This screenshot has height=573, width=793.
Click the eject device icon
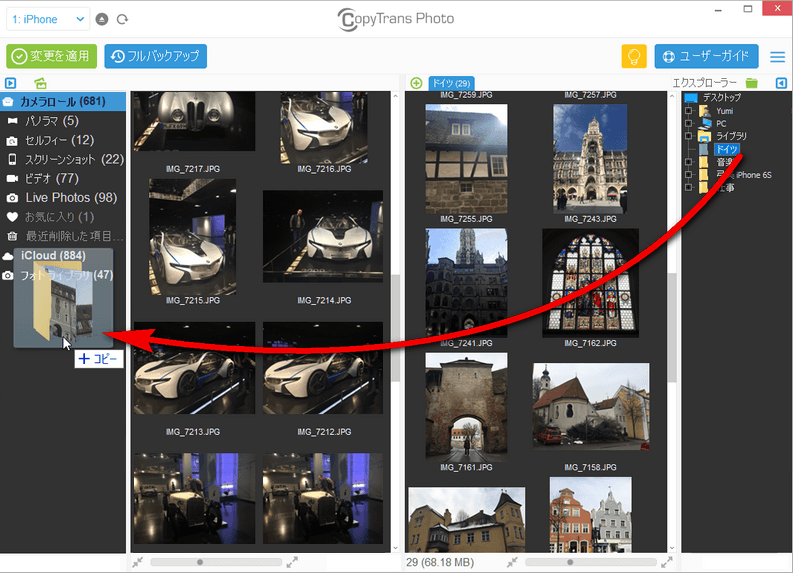[x=102, y=19]
